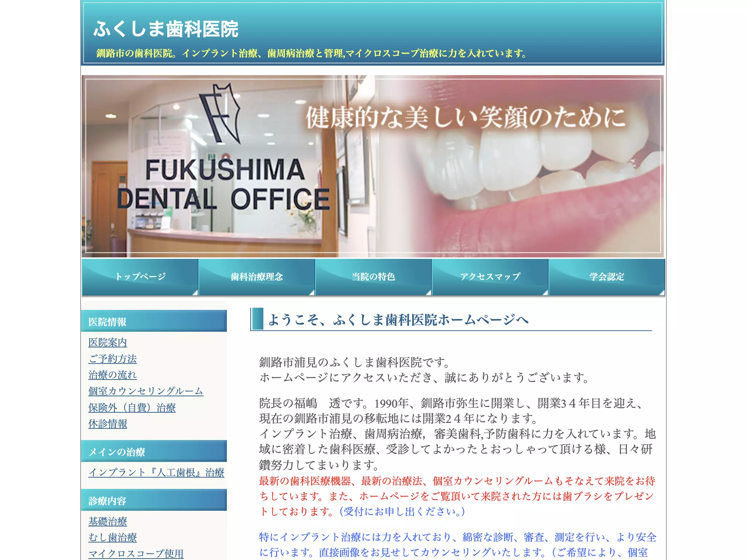Open 個室カウンセリングルーム link
The image size is (747, 560).
coord(146,391)
